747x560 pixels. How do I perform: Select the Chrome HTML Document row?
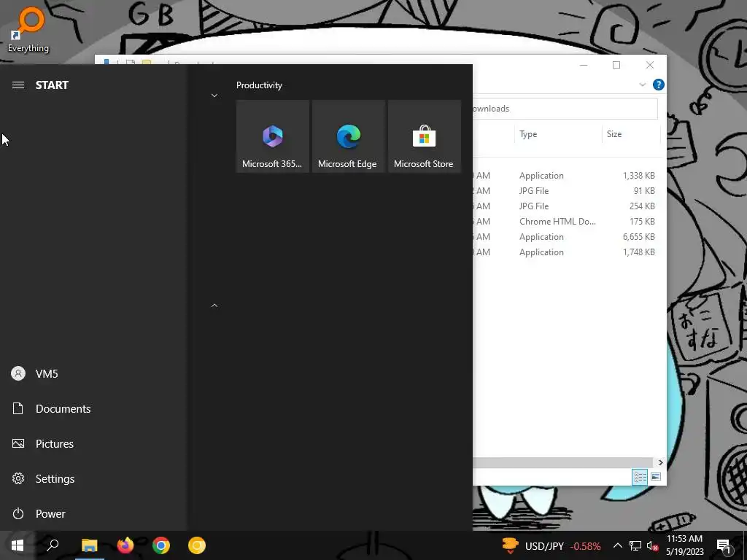point(567,222)
